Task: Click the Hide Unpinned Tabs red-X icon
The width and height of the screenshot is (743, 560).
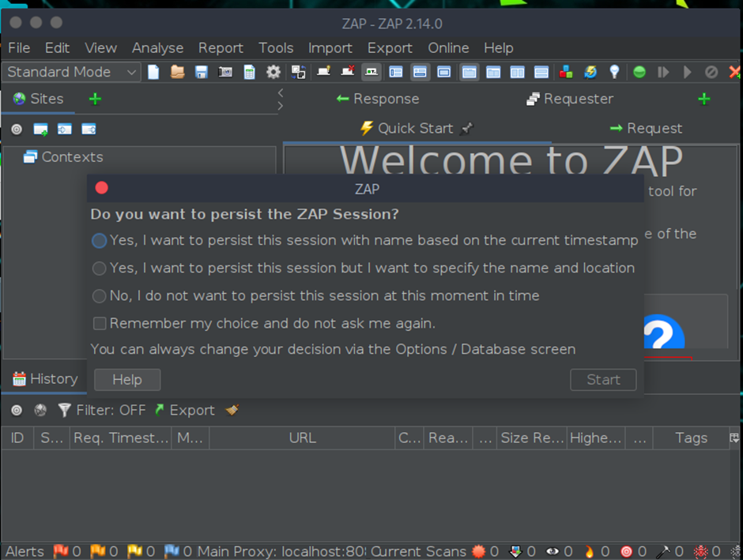Action: 347,71
